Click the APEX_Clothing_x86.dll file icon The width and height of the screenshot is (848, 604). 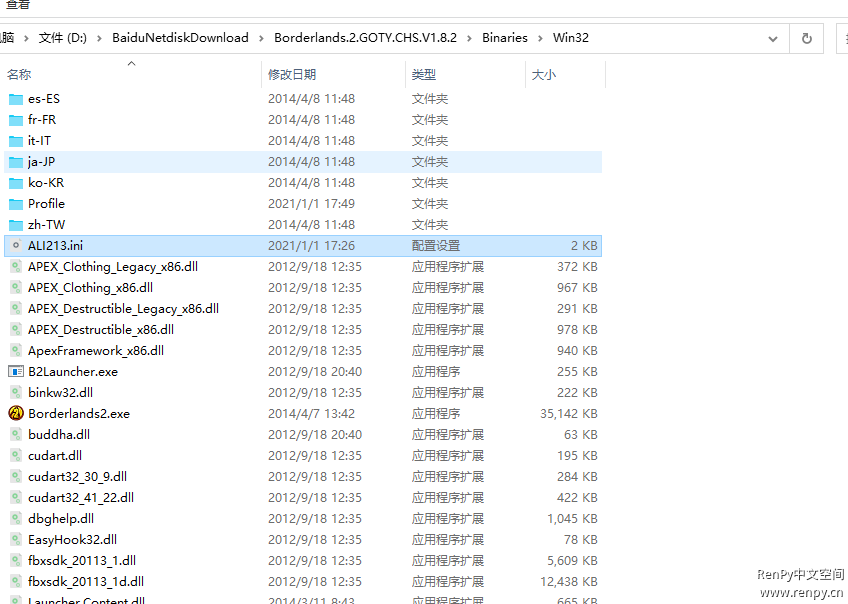click(16, 288)
